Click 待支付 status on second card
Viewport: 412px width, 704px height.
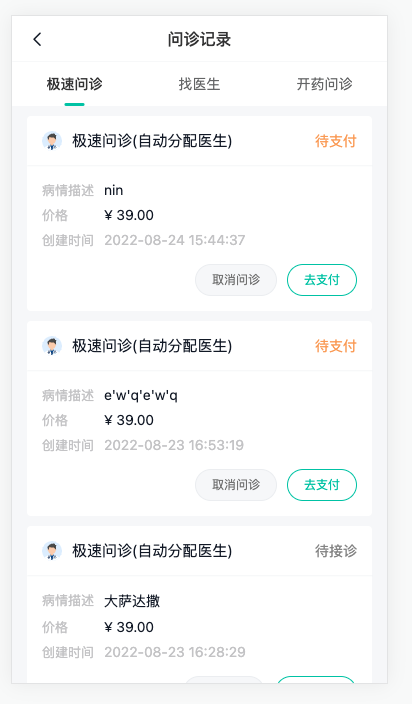click(x=336, y=346)
